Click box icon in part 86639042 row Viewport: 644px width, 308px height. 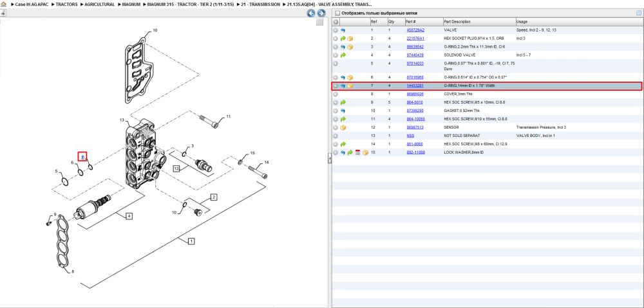[x=350, y=47]
